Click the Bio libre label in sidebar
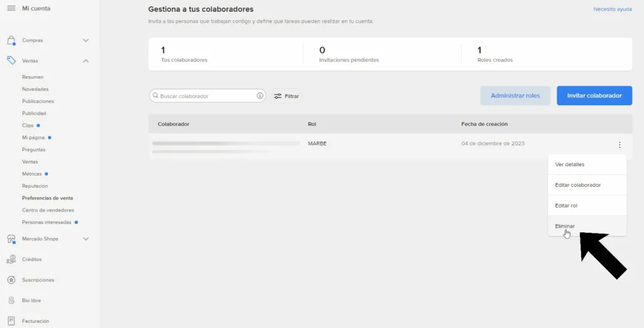644x328 pixels. coord(31,300)
